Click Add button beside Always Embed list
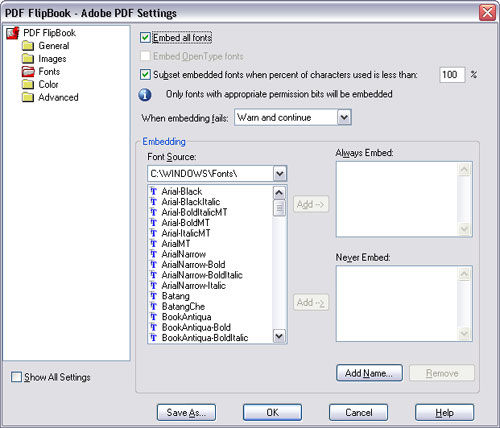 click(311, 204)
